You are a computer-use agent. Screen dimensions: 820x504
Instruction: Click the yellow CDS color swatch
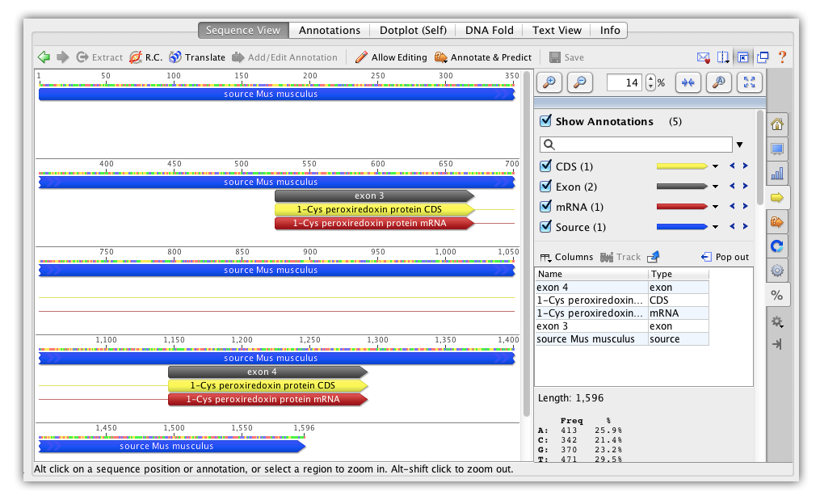pos(682,166)
